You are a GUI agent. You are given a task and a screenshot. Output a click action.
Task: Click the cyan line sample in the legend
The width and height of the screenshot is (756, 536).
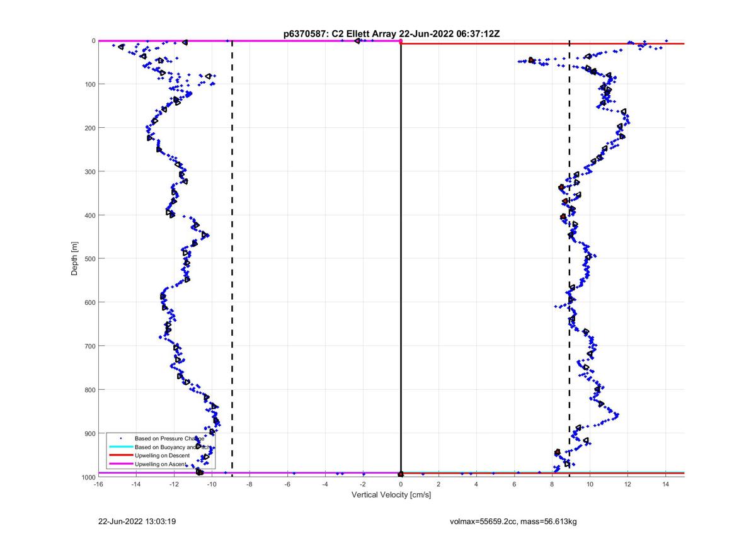point(120,447)
